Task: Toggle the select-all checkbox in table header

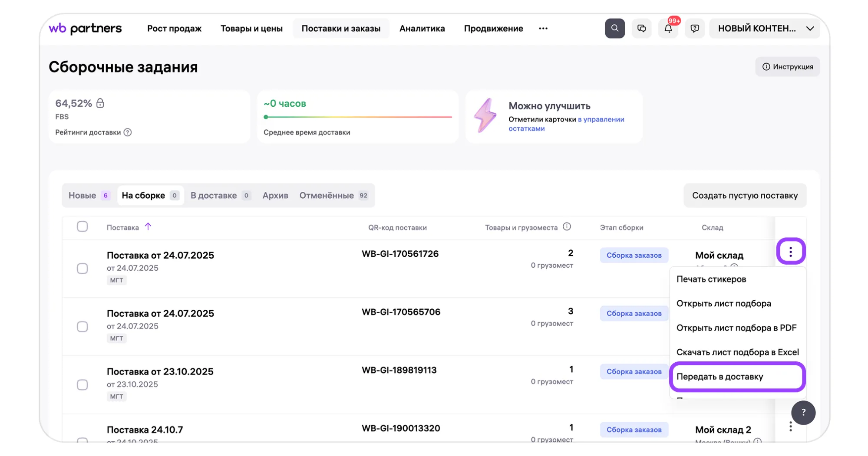Action: (82, 226)
